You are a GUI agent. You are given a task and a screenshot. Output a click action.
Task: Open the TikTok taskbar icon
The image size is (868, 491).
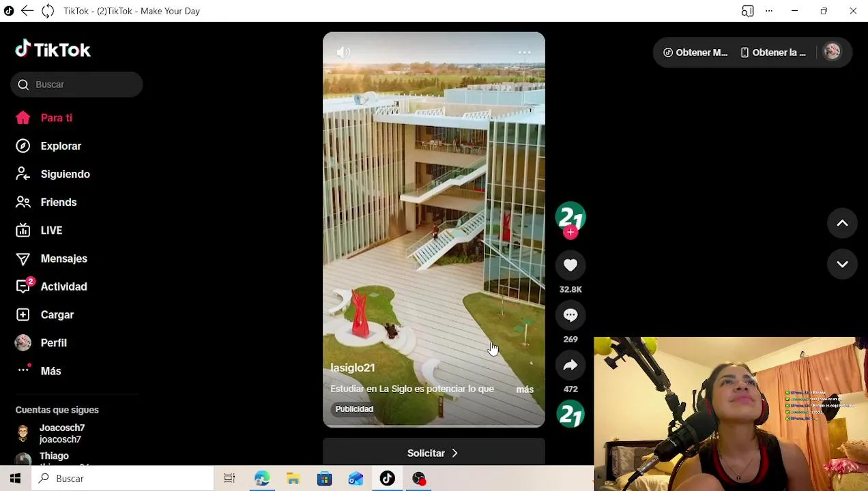pos(388,479)
